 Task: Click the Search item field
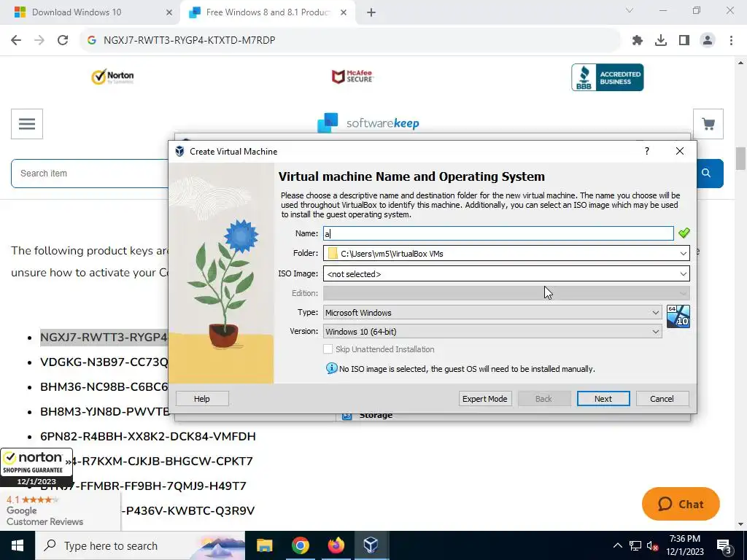(x=90, y=174)
